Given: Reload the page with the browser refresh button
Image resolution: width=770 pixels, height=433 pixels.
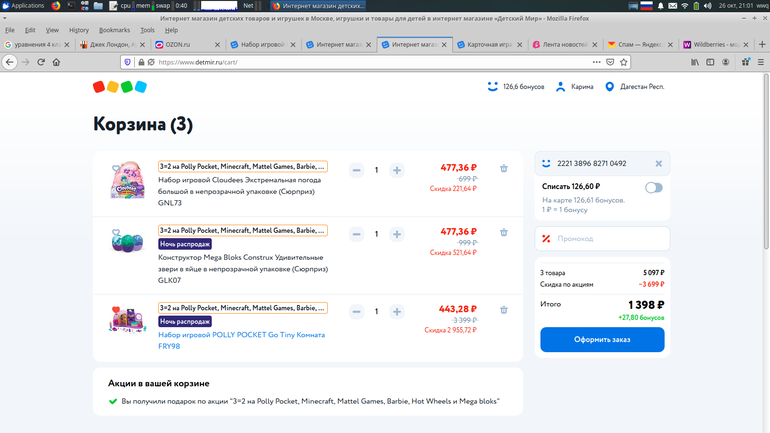Looking at the screenshot, I should [x=41, y=62].
